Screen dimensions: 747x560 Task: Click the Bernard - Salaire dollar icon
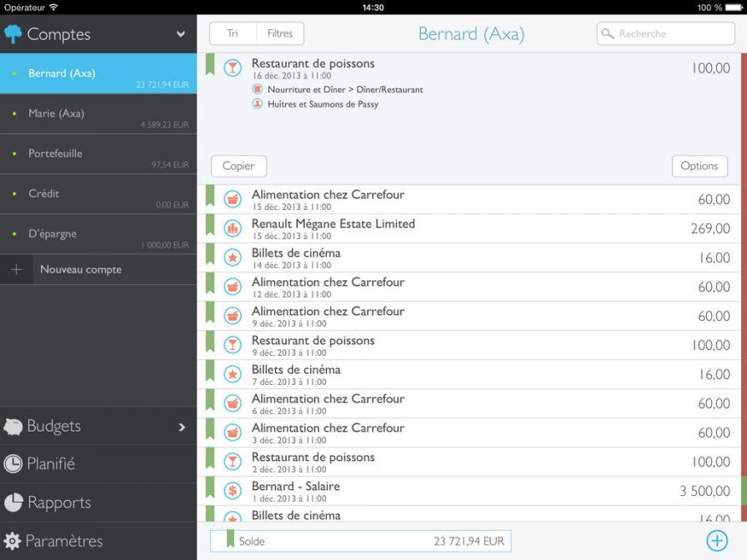(x=233, y=491)
